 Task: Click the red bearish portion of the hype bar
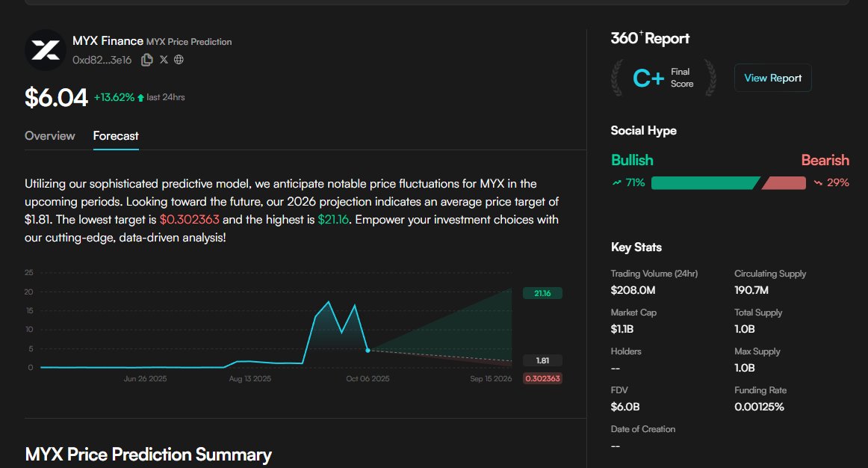pyautogui.click(x=784, y=182)
